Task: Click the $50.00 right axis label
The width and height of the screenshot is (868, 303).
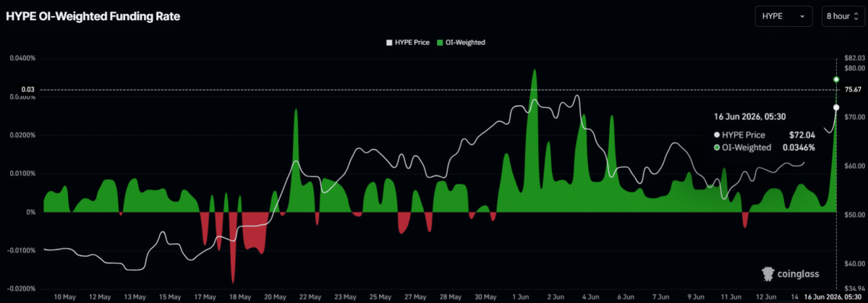Action: point(854,215)
